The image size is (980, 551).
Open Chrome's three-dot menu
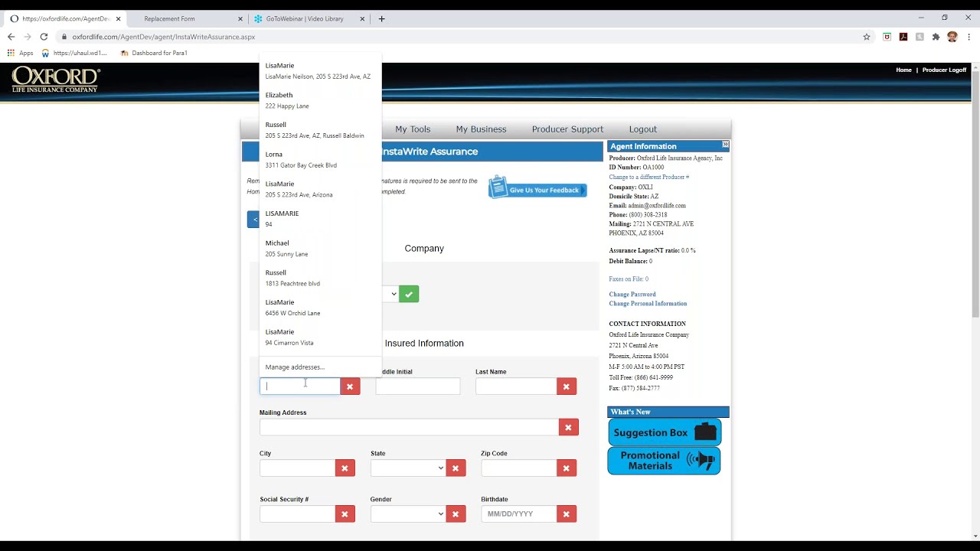point(969,37)
